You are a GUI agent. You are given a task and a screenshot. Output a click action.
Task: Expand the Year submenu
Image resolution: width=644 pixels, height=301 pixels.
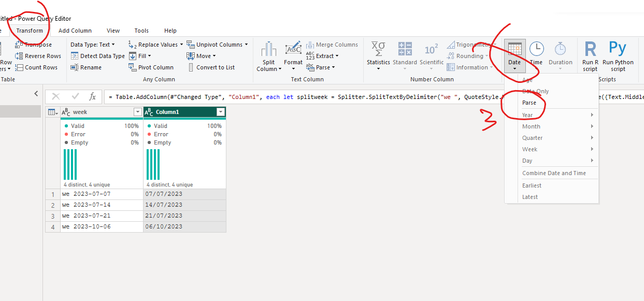pyautogui.click(x=558, y=115)
